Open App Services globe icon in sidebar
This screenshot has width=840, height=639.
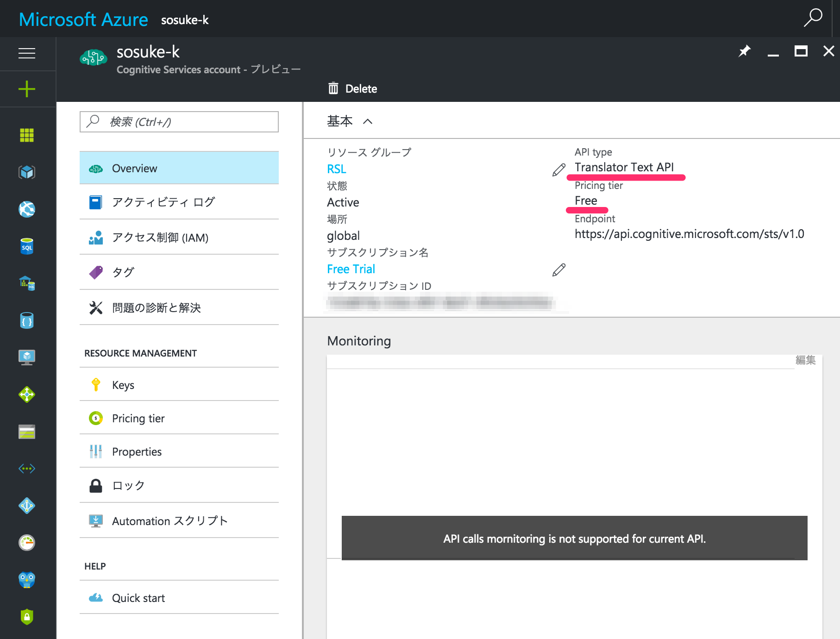pos(27,209)
